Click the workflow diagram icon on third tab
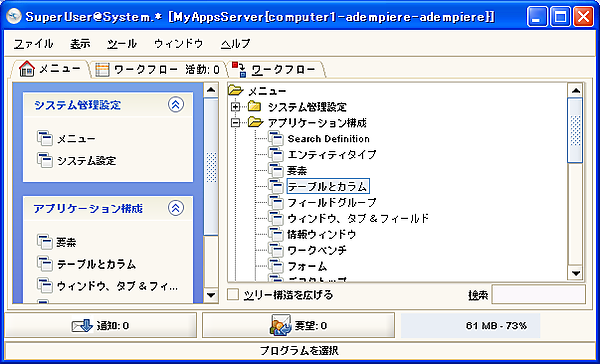Image resolution: width=600 pixels, height=364 pixels. (239, 70)
